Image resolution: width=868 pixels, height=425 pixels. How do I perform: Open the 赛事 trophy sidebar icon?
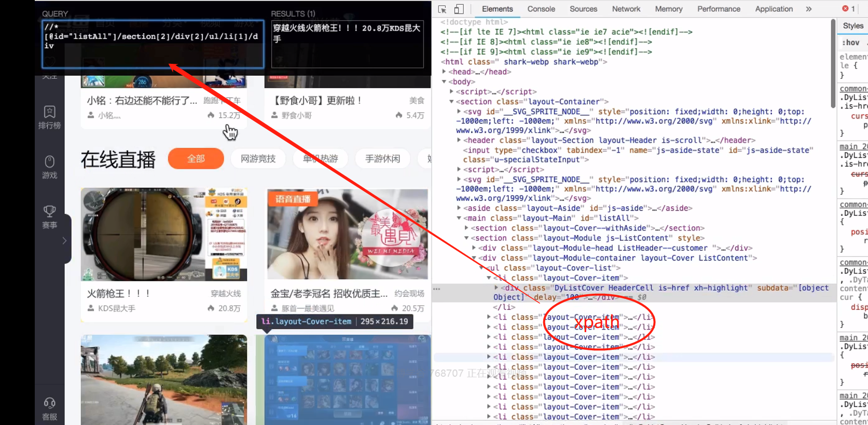coord(49,216)
